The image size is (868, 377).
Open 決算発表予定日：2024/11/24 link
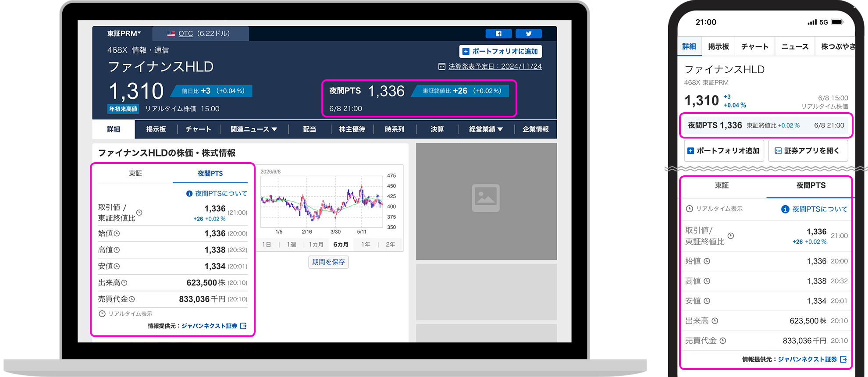pyautogui.click(x=495, y=66)
